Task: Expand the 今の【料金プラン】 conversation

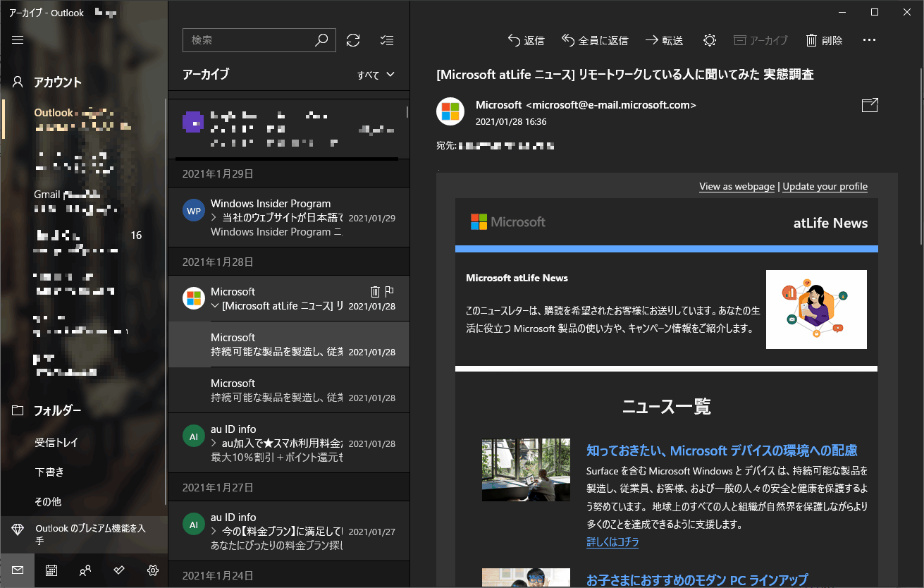Action: coord(215,532)
